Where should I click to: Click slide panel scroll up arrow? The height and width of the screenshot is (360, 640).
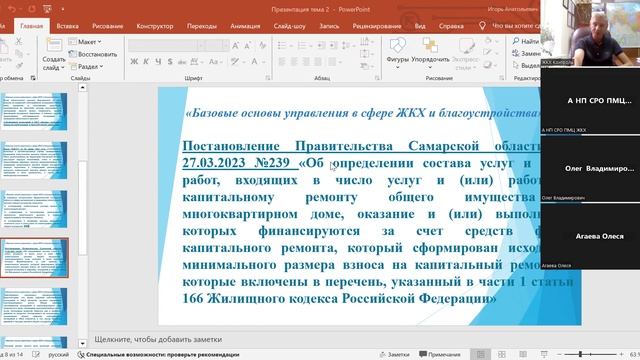click(x=82, y=87)
